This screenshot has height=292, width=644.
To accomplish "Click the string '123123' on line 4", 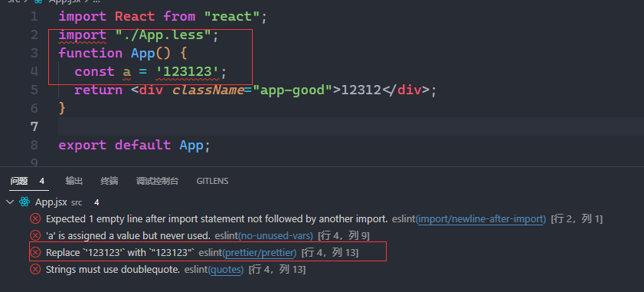I will pos(187,71).
